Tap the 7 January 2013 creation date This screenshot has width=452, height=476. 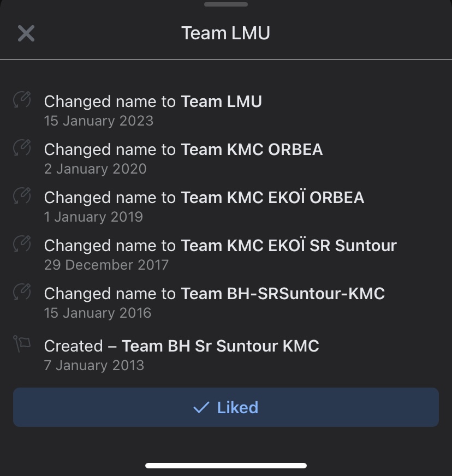point(94,365)
